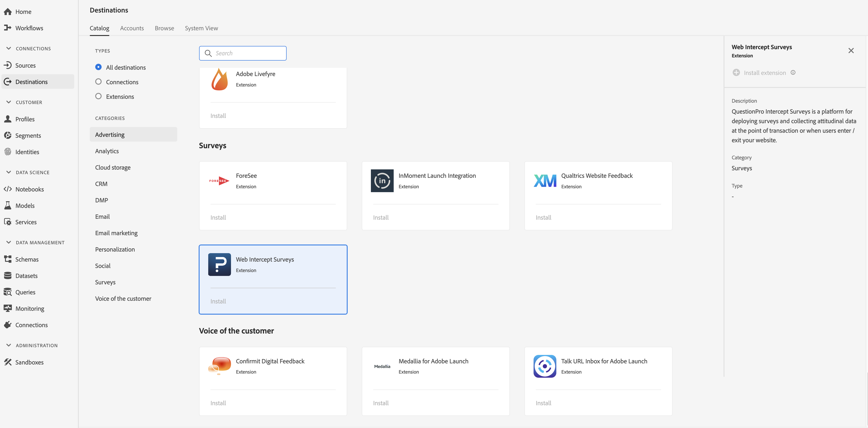Collapse the Data Science sidebar section
The image size is (868, 428).
point(9,172)
